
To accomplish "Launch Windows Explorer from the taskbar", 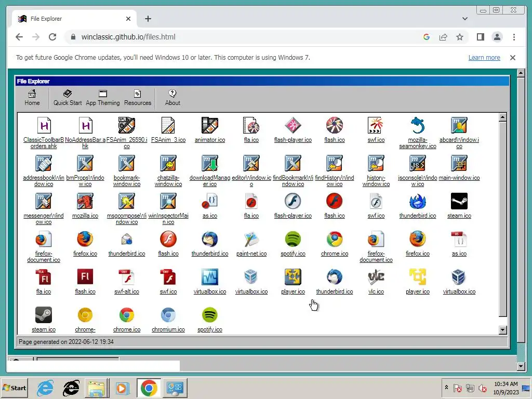I will pos(97,388).
